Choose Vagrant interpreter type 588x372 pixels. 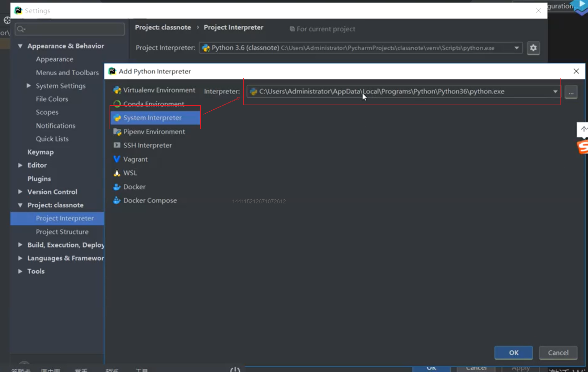click(131, 159)
